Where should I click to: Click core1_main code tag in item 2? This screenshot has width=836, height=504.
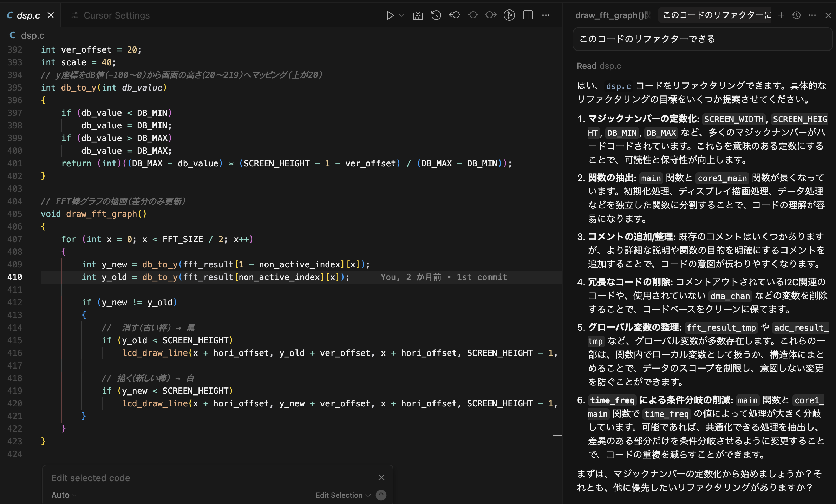[722, 178]
